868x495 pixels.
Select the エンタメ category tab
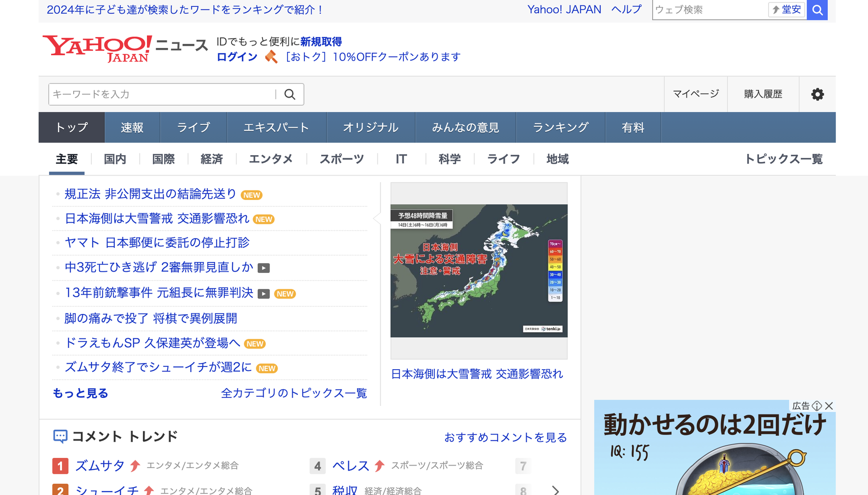pos(271,159)
